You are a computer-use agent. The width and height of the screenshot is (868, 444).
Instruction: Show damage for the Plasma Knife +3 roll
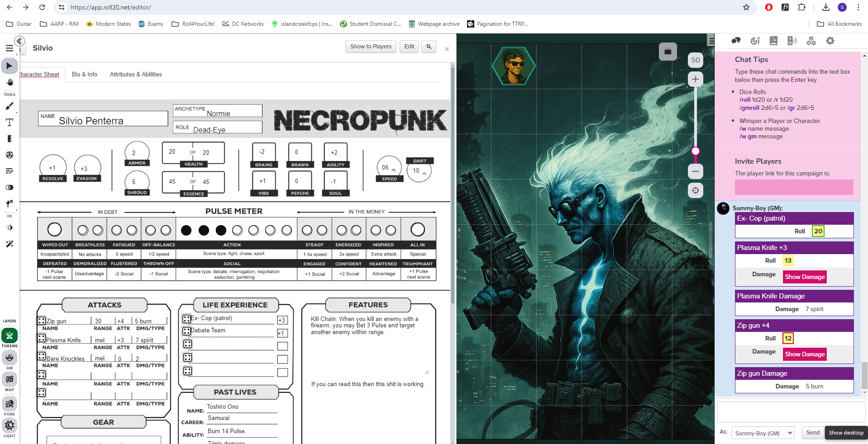tap(805, 277)
